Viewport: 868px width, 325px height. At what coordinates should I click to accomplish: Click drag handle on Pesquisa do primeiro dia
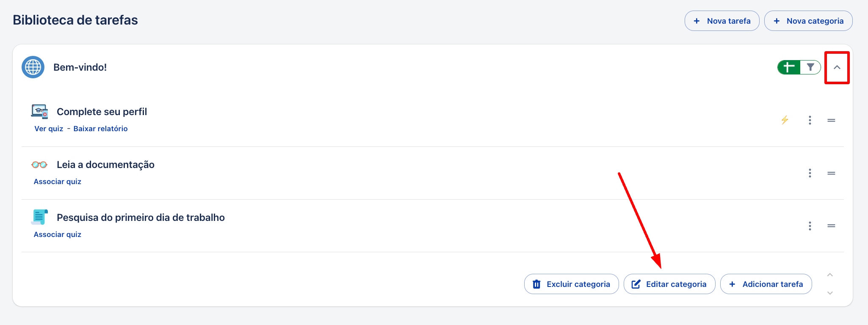click(831, 226)
